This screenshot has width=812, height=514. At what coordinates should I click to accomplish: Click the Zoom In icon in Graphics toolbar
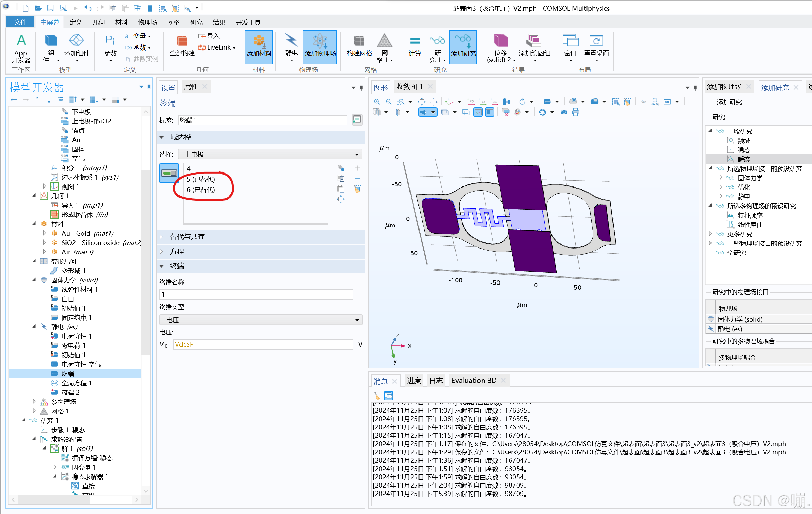[x=377, y=102]
